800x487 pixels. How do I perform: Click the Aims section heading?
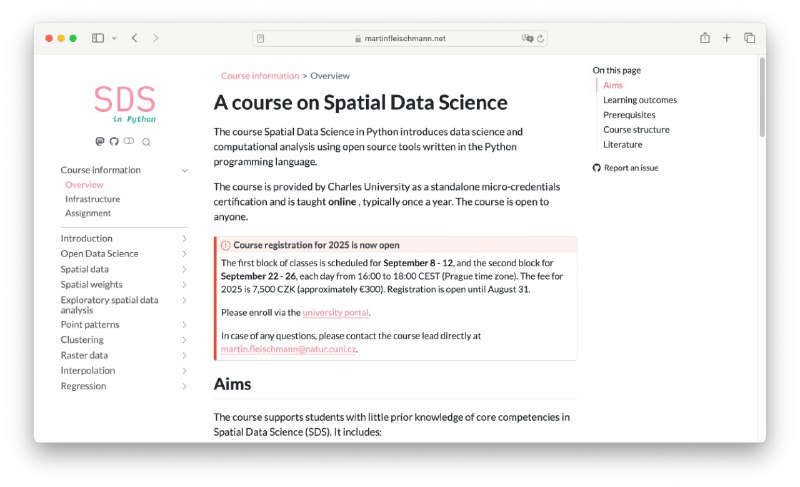pos(232,384)
